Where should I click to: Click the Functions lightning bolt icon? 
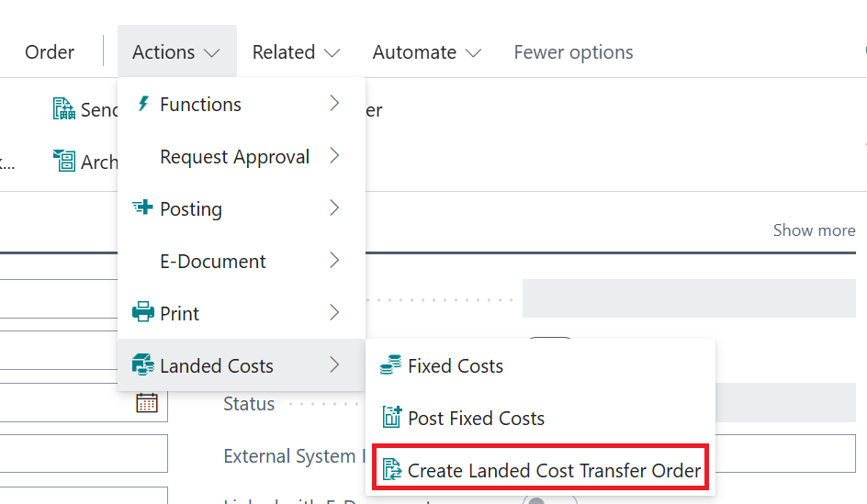click(142, 104)
